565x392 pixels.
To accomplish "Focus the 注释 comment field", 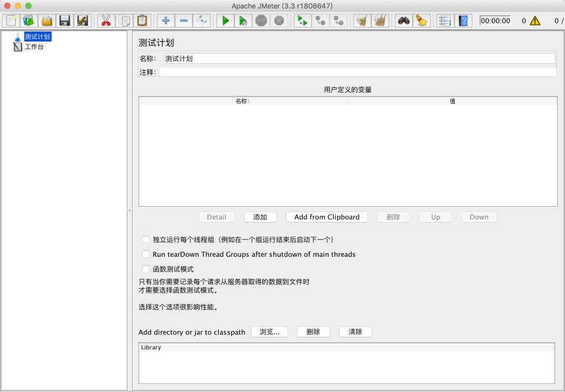I will click(358, 72).
